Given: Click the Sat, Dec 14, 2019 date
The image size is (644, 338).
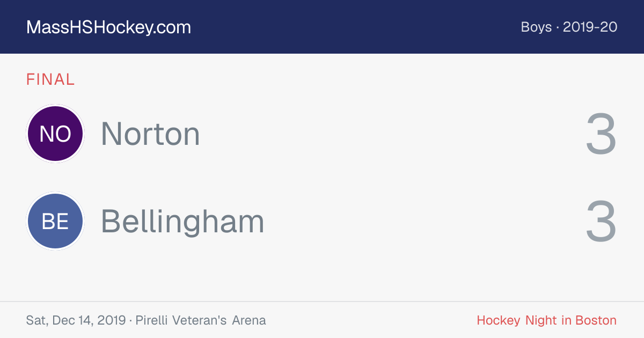Looking at the screenshot, I should pos(76,321).
